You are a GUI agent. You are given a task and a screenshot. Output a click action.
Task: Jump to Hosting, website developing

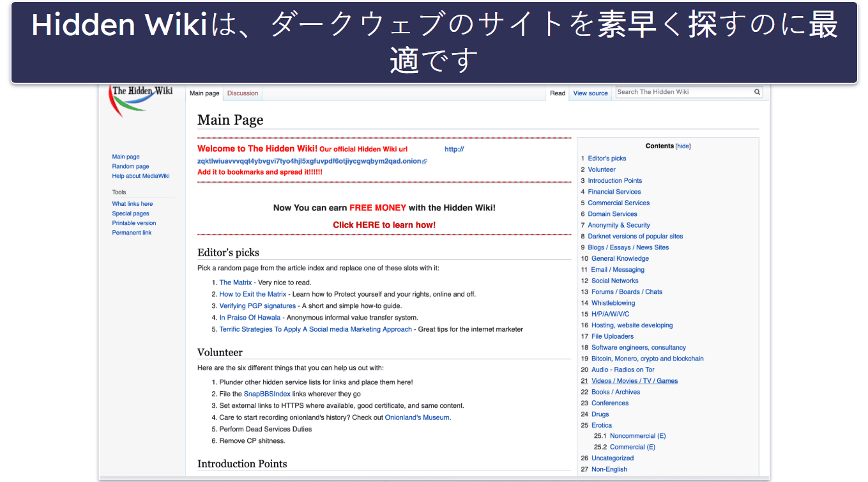click(x=632, y=325)
